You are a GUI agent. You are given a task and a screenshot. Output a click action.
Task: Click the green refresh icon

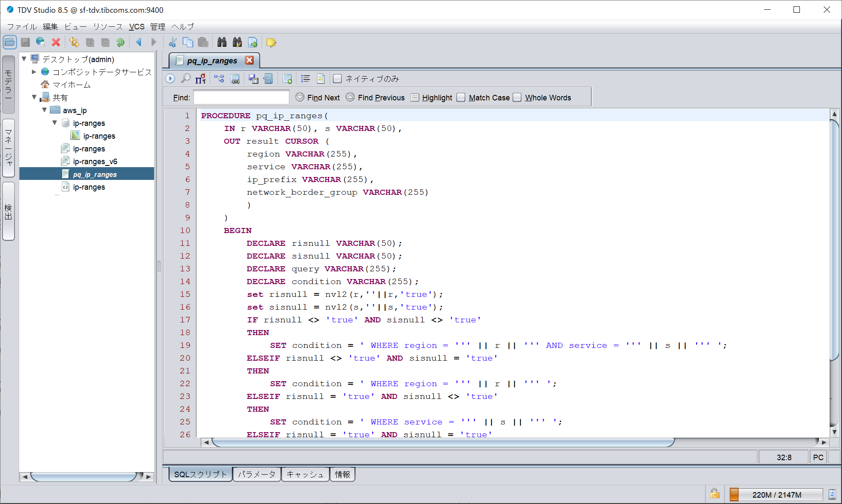click(120, 43)
